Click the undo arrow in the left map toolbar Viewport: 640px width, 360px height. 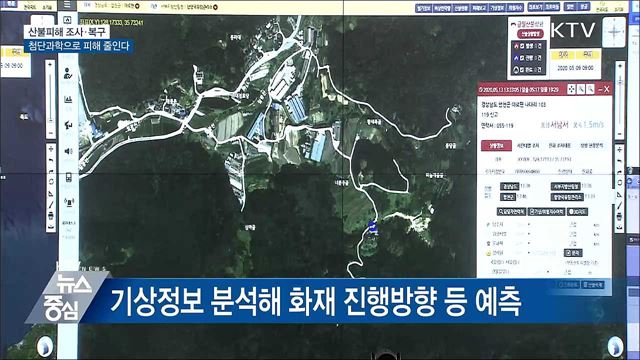(x=51, y=160)
